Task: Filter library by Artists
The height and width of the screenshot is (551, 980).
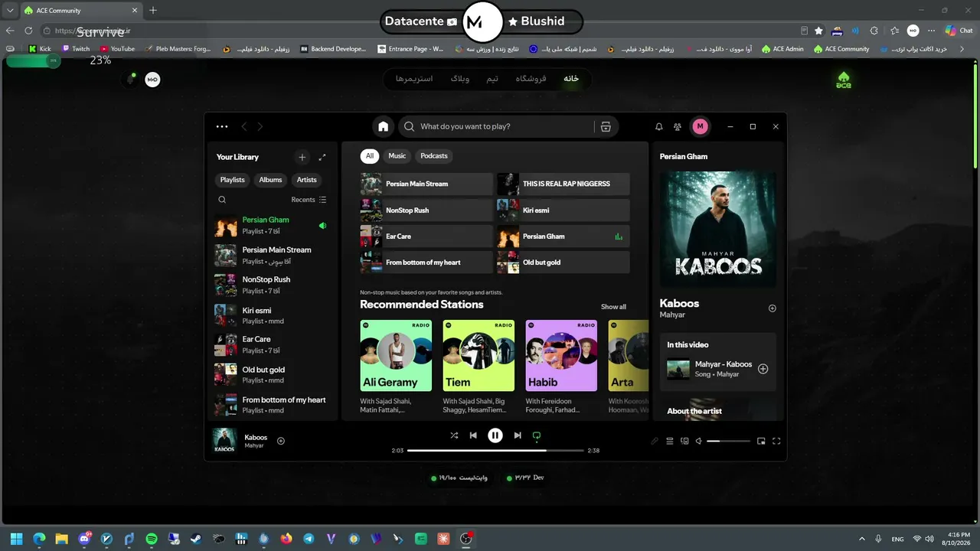Action: click(307, 180)
